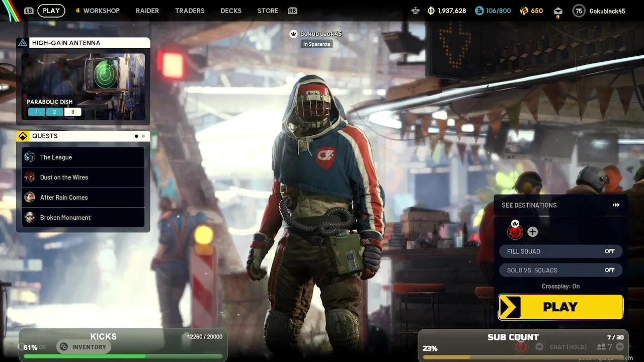Click the Crossplay: On setting

(560, 286)
